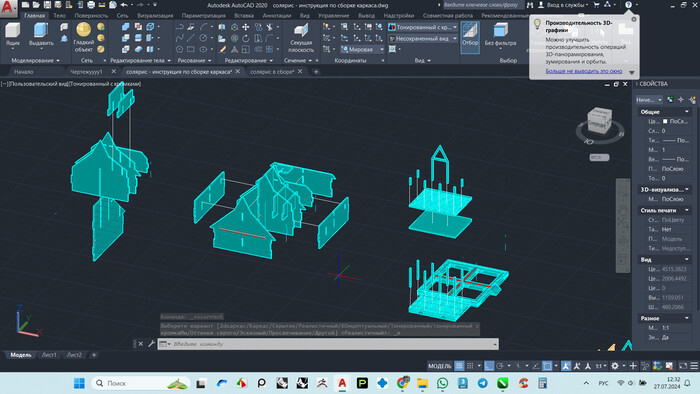Toggle snap mode dotted-grid icon in status bar
This screenshot has width=700, height=394.
click(x=470, y=366)
